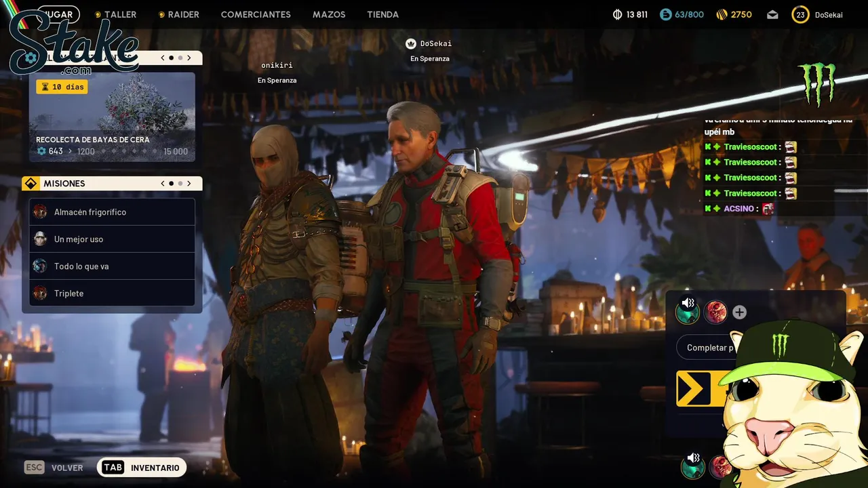Screen dimensions: 868x488
Task: Open the Almacén frigorífico mission
Action: coord(112,212)
